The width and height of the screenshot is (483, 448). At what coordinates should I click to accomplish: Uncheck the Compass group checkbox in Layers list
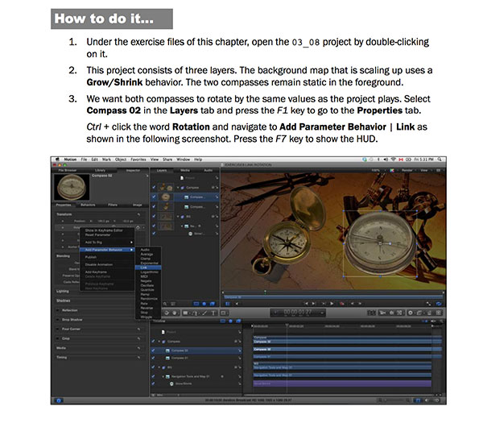point(154,187)
